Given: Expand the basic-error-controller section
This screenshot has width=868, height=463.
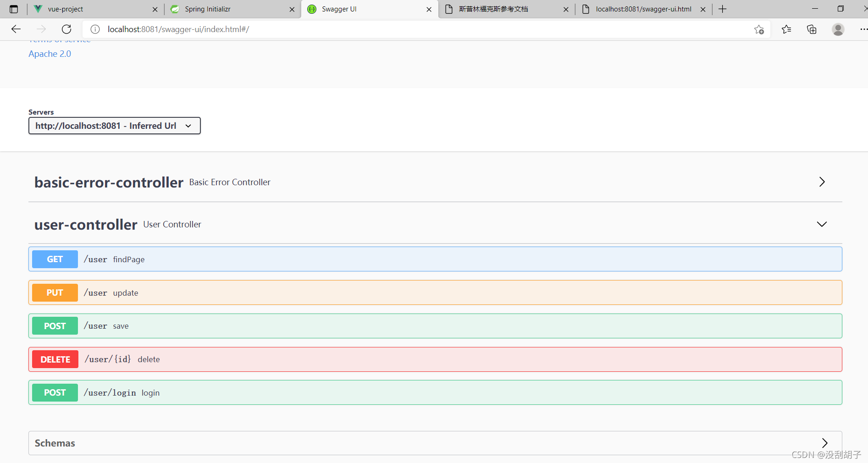Looking at the screenshot, I should tap(821, 182).
